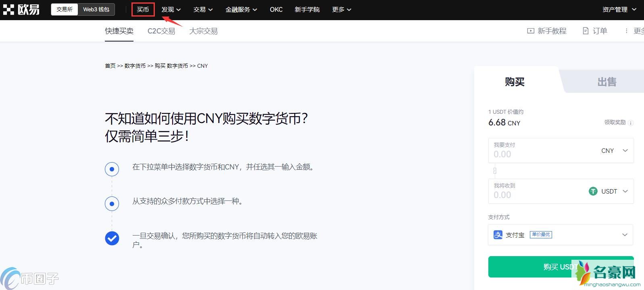The image size is (644, 290).
Task: Switch to Web3 钱包 mode
Action: point(96,9)
